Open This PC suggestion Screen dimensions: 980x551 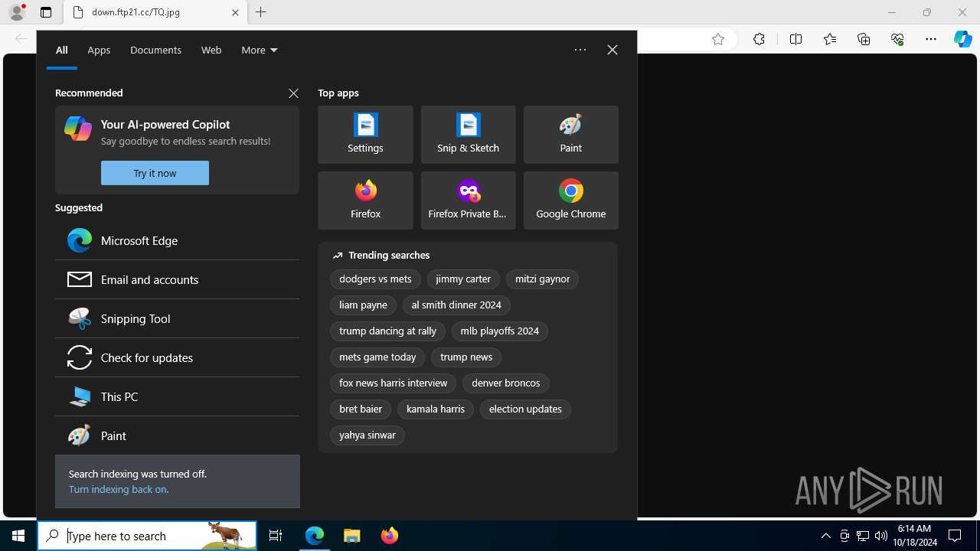177,396
